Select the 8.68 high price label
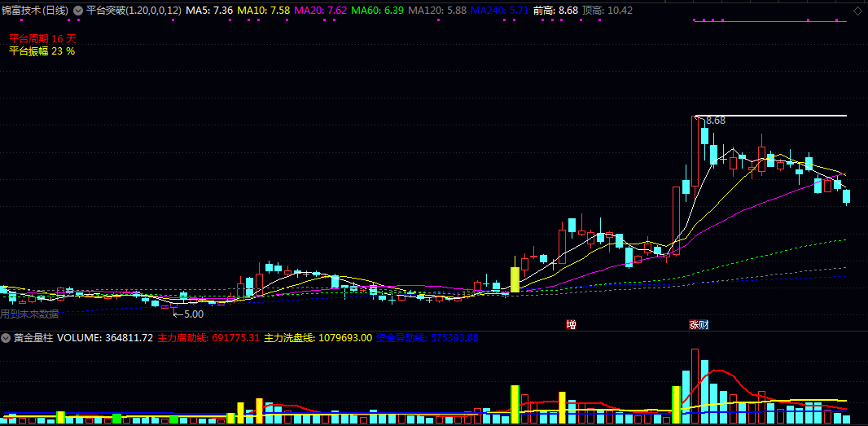The height and width of the screenshot is (426, 868). [716, 121]
